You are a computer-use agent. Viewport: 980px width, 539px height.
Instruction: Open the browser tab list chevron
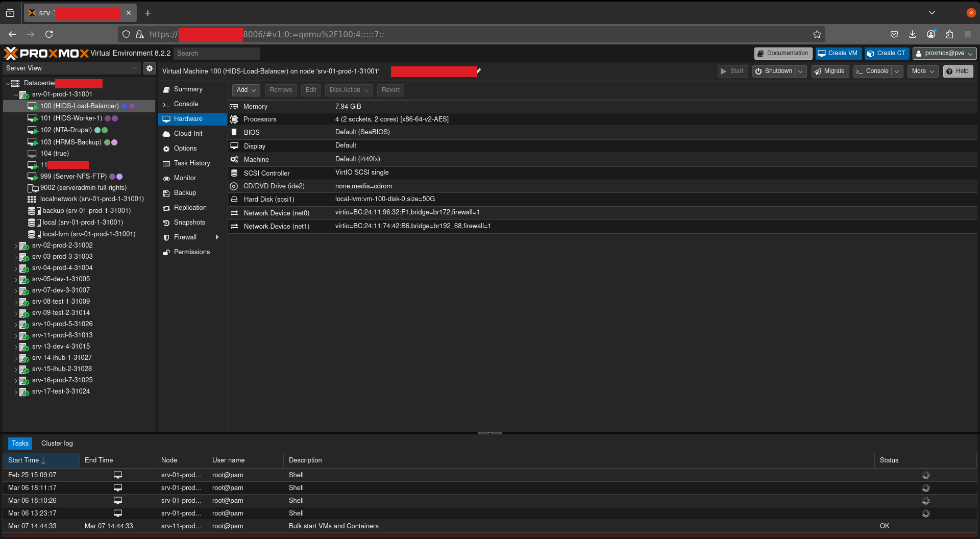coord(932,13)
